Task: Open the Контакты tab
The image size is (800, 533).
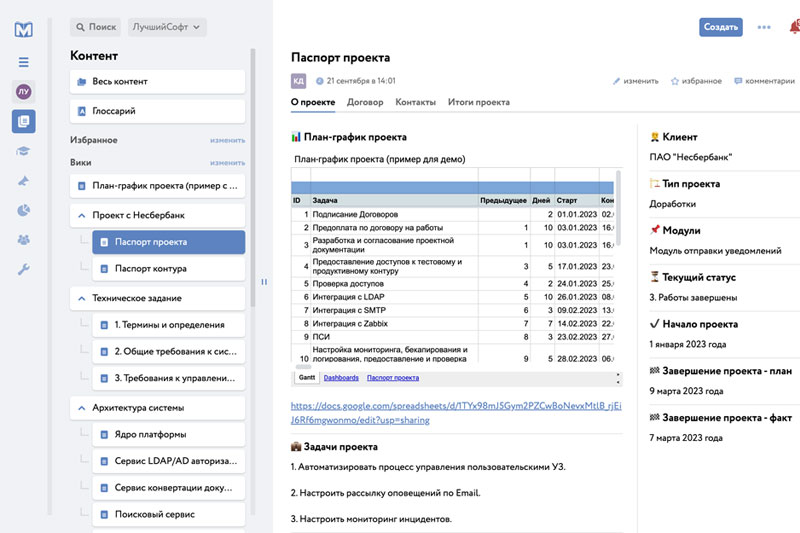Action: (x=415, y=102)
